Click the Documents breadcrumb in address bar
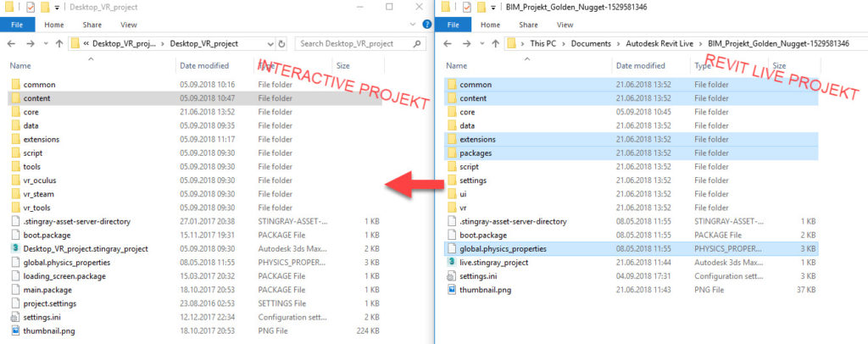This screenshot has width=868, height=344. [x=590, y=43]
